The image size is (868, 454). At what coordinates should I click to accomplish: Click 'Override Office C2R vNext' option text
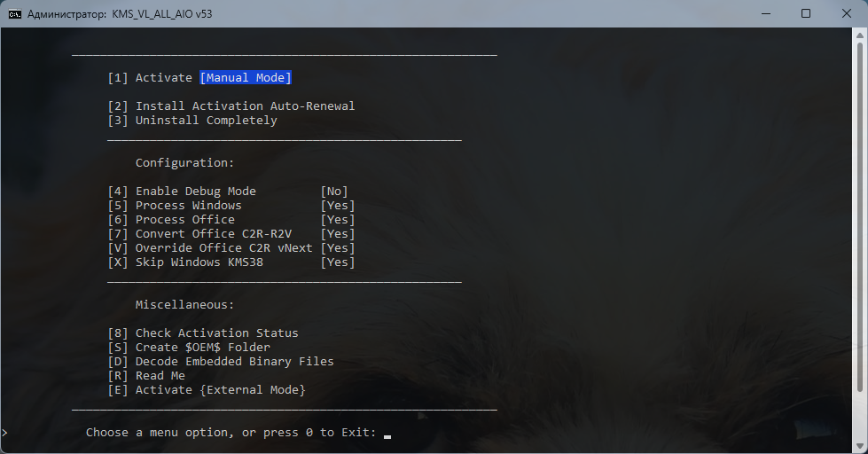(x=223, y=248)
